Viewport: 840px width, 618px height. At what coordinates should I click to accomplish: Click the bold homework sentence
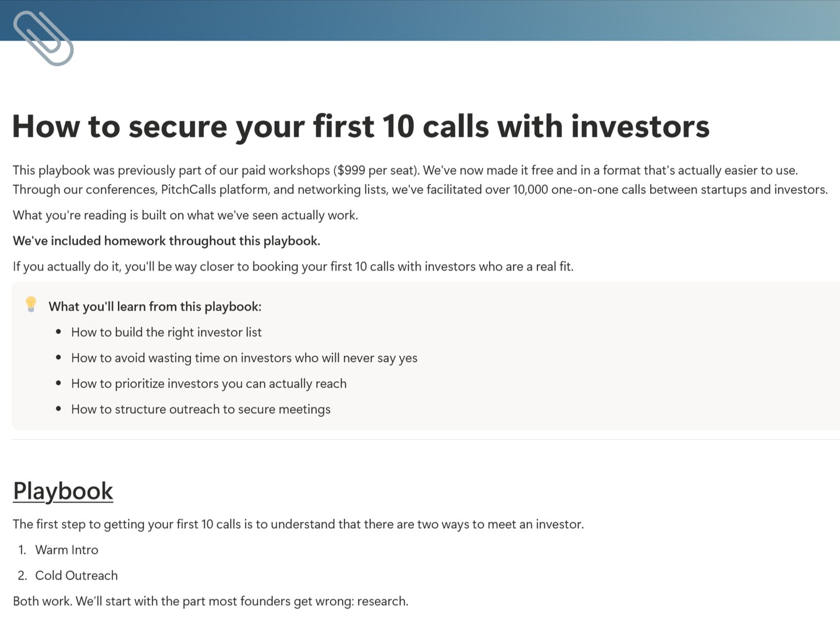pos(166,241)
